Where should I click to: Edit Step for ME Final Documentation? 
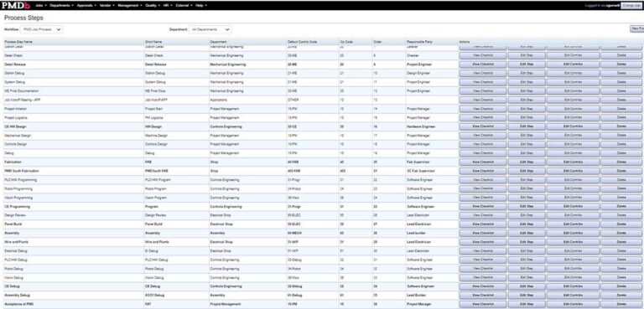pos(527,91)
